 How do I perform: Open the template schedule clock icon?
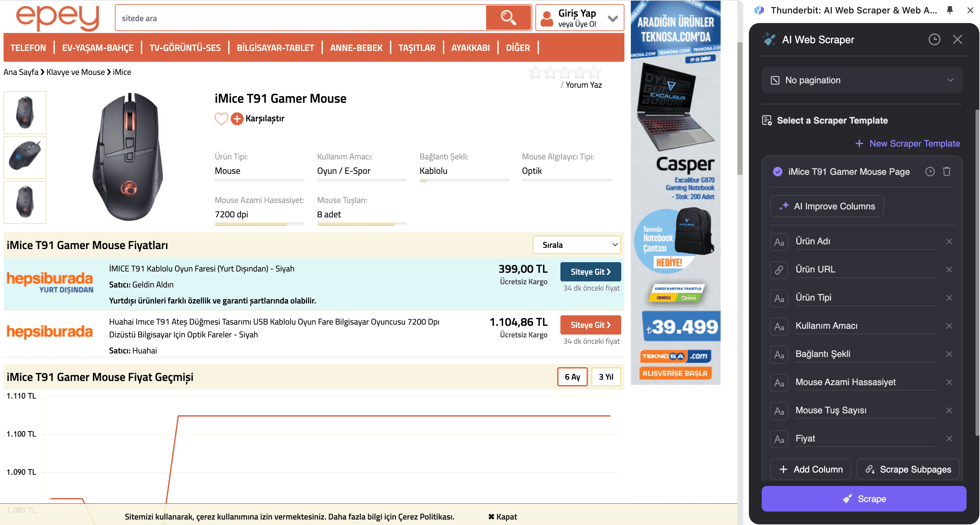coord(929,172)
